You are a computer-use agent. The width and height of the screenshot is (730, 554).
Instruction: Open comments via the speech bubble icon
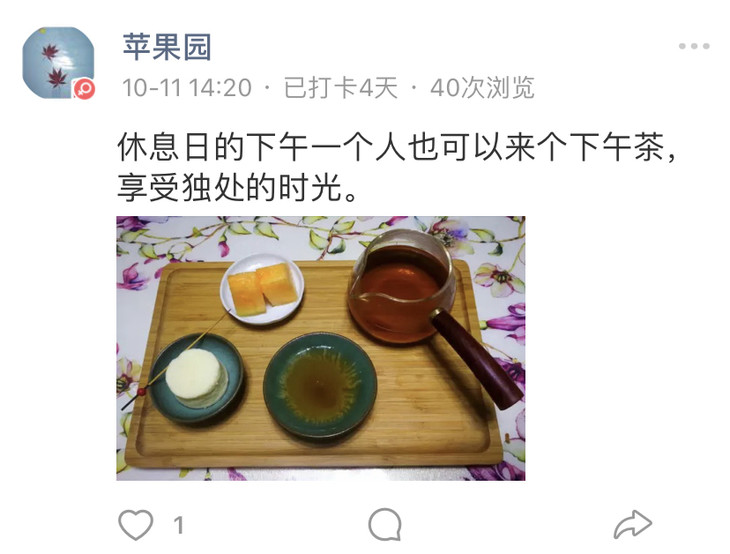385,524
